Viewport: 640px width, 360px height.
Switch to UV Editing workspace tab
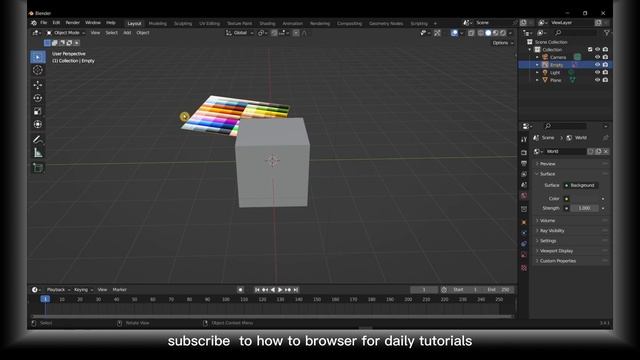click(209, 24)
